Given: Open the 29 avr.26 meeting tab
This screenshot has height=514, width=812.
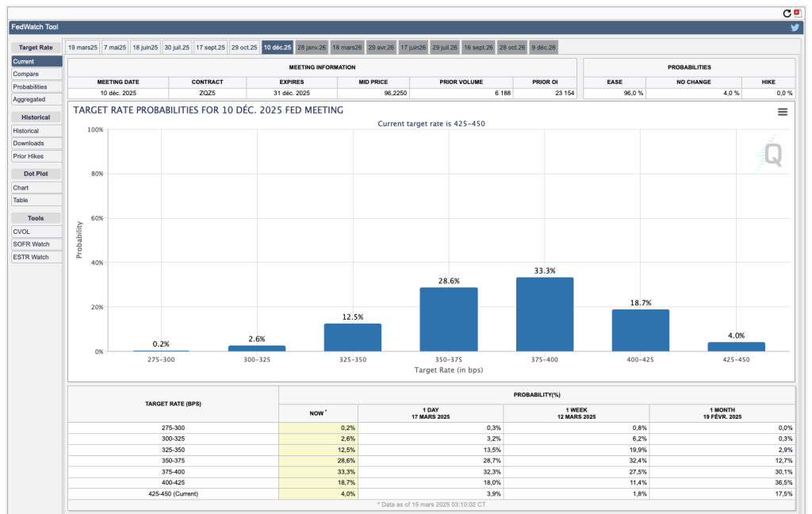Looking at the screenshot, I should (381, 48).
